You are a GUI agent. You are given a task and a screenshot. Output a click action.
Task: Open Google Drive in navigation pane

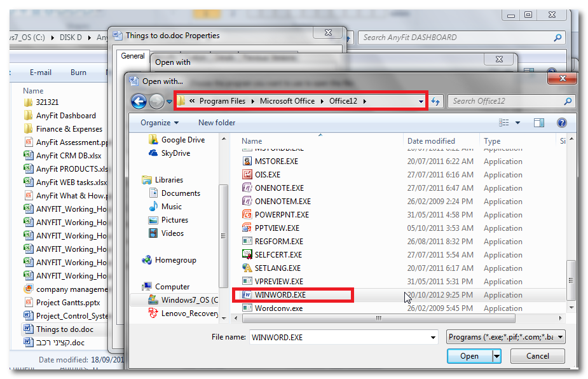pyautogui.click(x=182, y=140)
